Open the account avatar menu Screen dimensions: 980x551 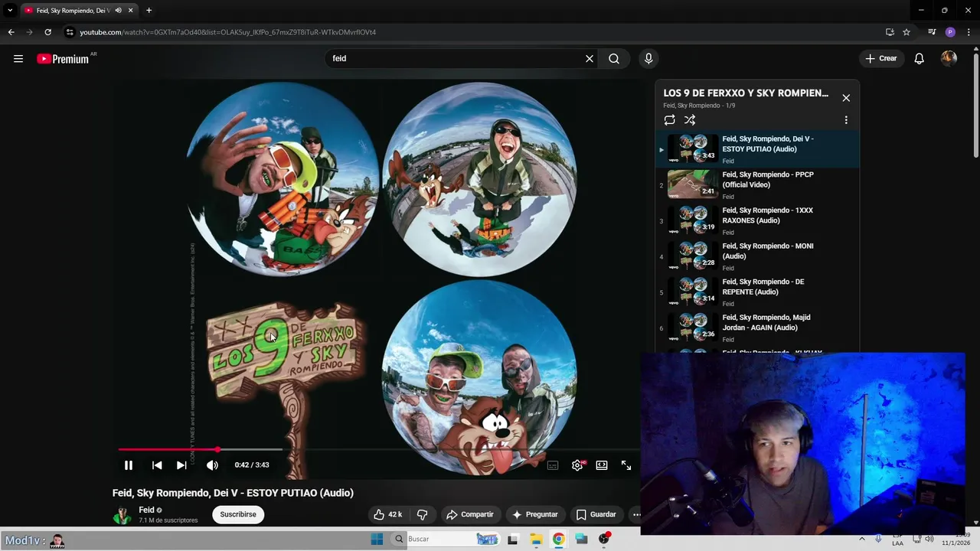coord(949,59)
